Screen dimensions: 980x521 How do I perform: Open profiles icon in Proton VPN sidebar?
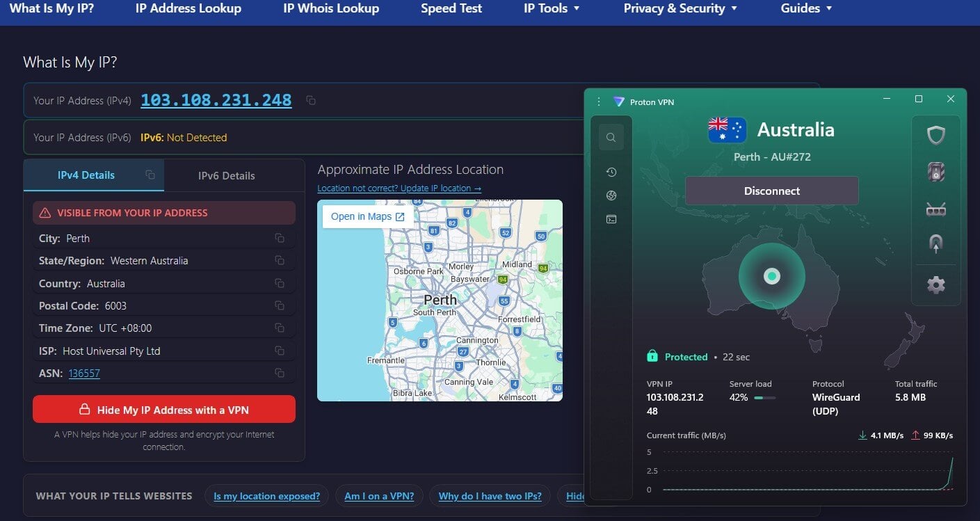(611, 220)
